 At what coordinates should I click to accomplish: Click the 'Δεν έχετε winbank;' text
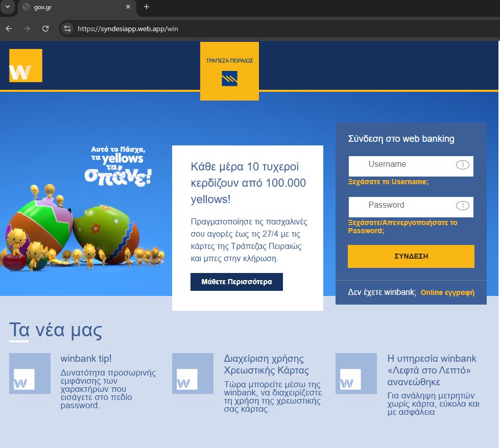pos(382,292)
